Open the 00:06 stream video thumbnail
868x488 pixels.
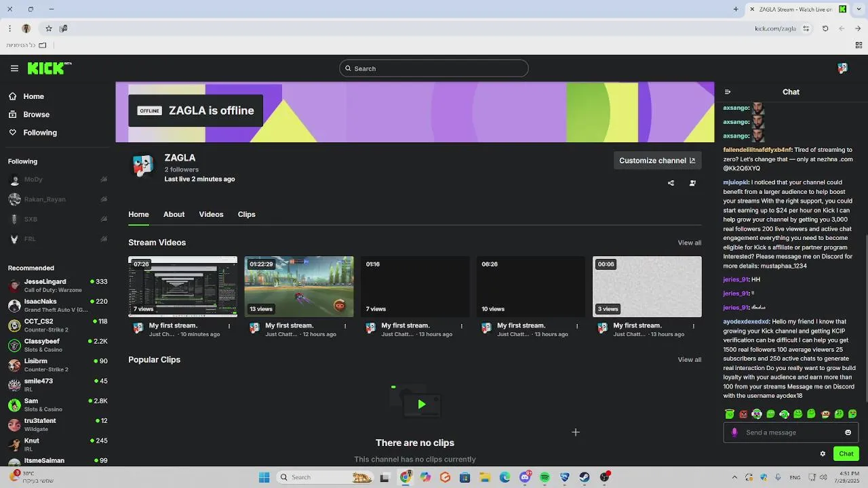point(647,287)
